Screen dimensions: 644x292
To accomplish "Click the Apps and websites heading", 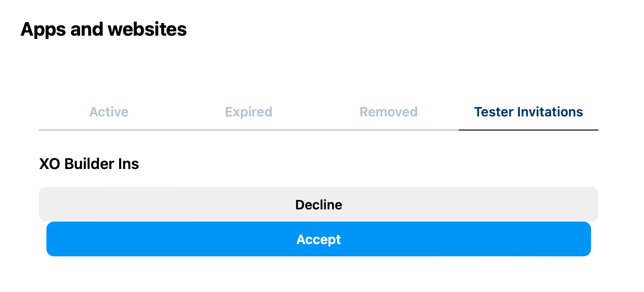I will click(x=104, y=30).
